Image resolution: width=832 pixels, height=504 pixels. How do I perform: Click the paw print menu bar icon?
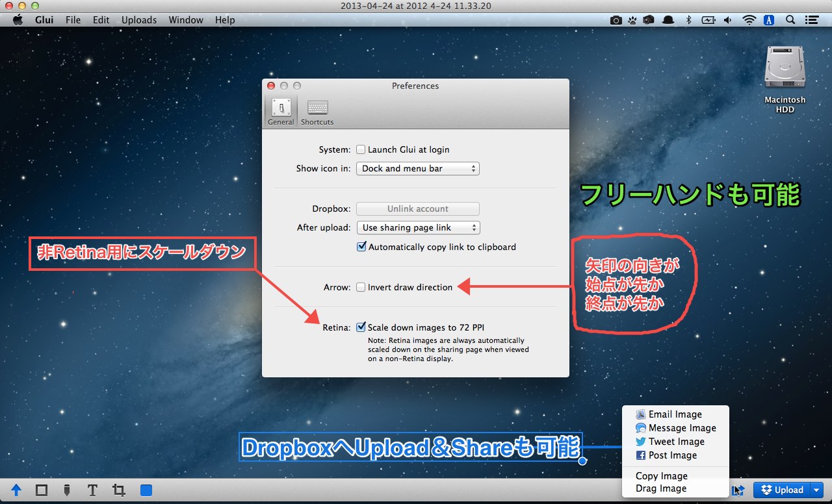pos(632,20)
